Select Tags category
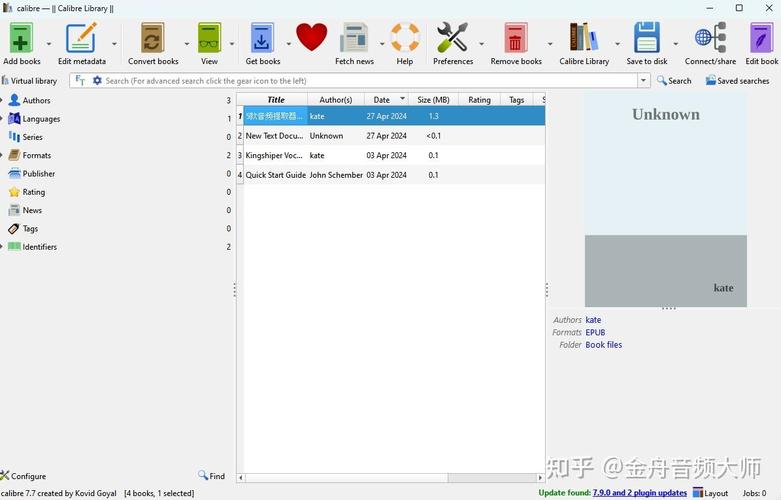Screen dimensions: 781x500 coord(30,229)
